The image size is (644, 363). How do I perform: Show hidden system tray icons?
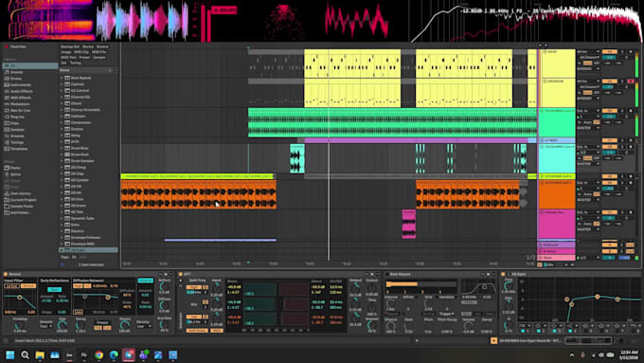pyautogui.click(x=572, y=354)
